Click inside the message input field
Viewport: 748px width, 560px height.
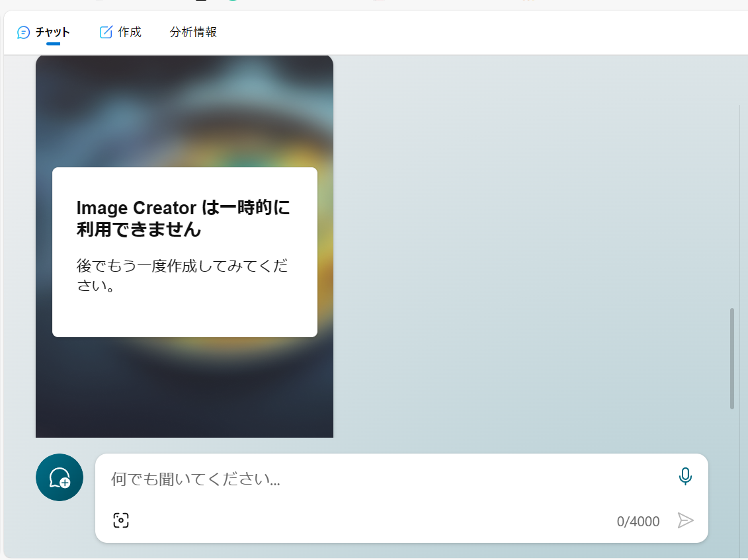pyautogui.click(x=331, y=479)
